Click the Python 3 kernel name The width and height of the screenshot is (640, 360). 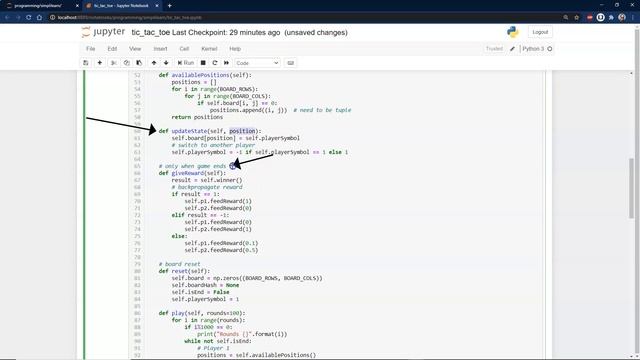(x=533, y=49)
